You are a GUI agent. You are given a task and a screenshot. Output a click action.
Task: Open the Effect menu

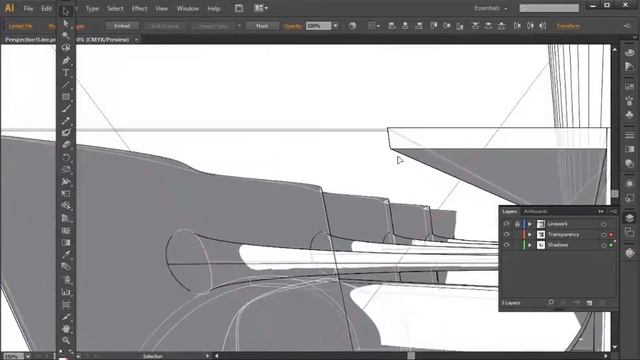coord(139,8)
